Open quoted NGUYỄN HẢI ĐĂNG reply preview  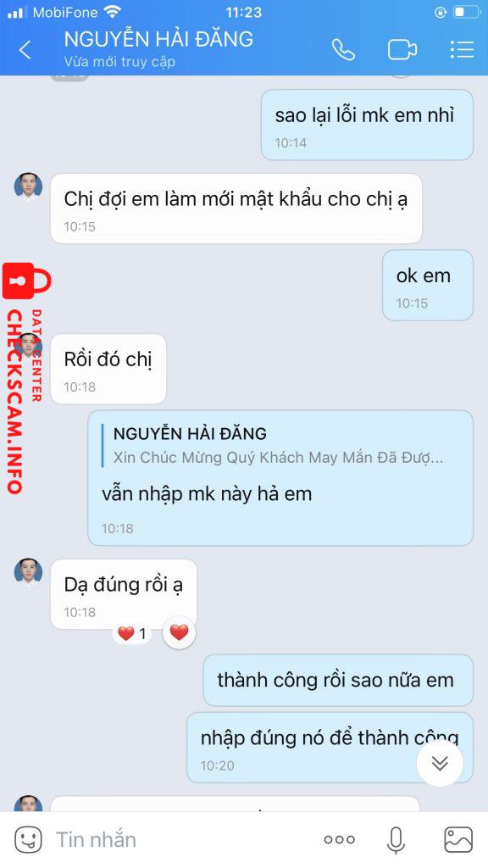click(277, 445)
